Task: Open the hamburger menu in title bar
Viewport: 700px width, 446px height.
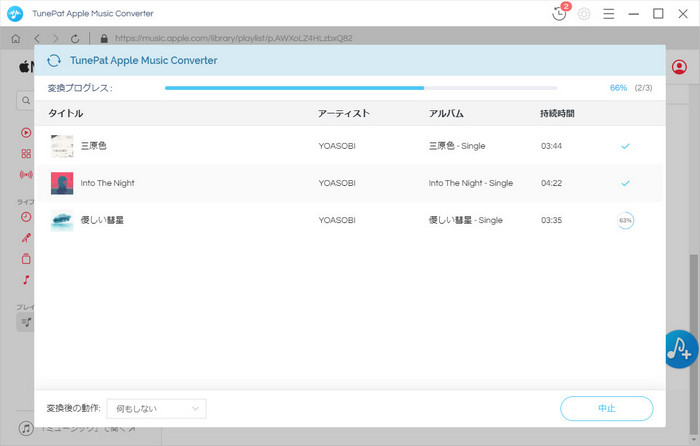Action: tap(608, 14)
